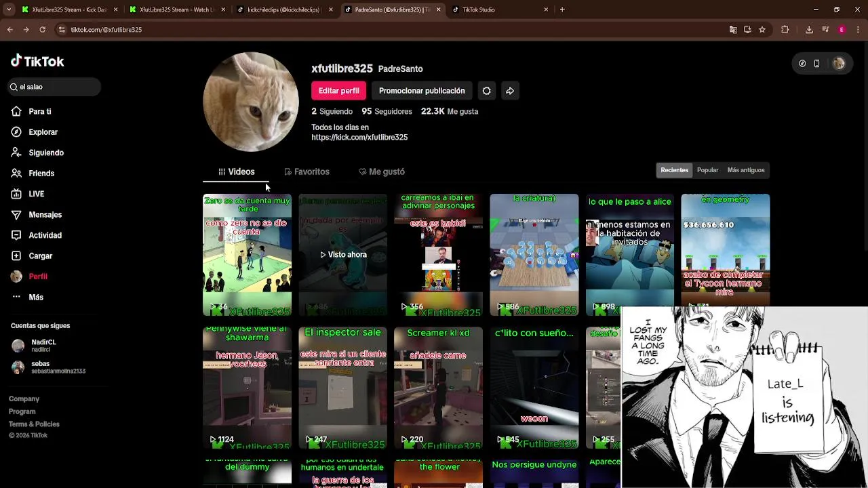Open profile settings gear icon
868x488 pixels.
click(486, 91)
